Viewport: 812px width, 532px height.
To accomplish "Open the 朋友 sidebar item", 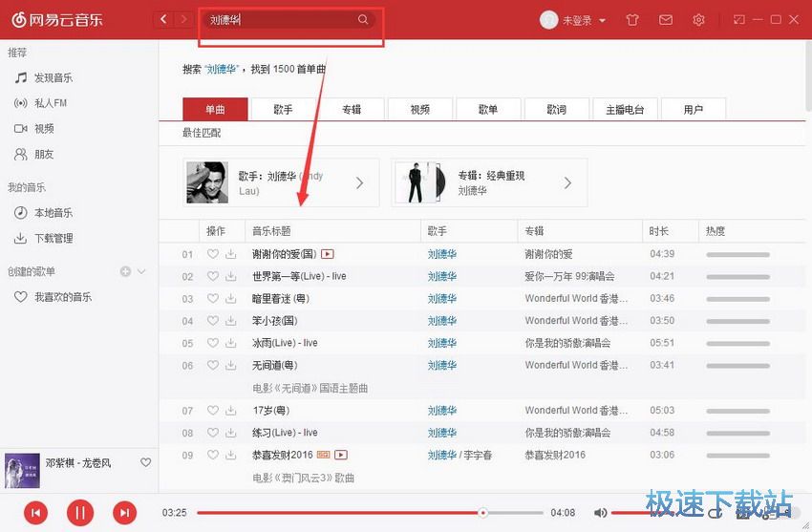I will tap(34, 154).
